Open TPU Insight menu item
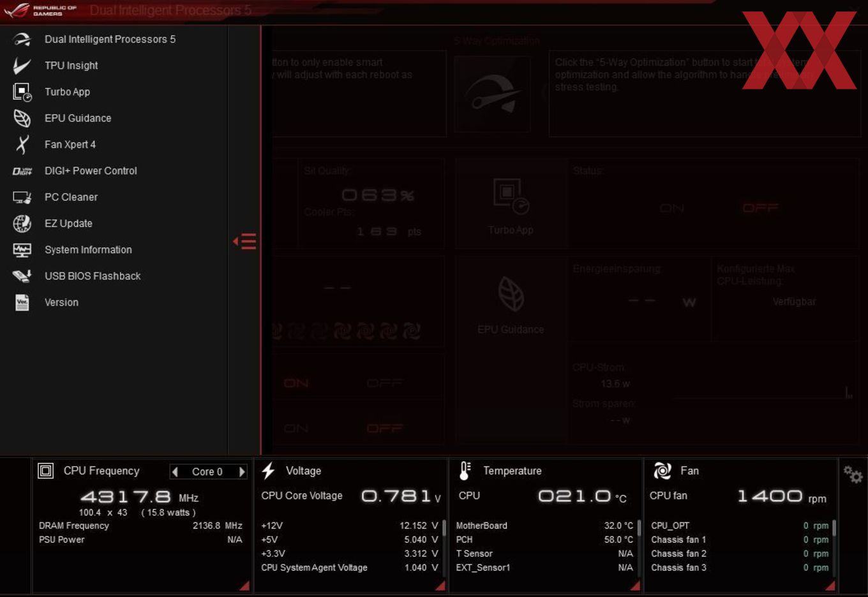Screen dimensions: 868x597 click(71, 66)
